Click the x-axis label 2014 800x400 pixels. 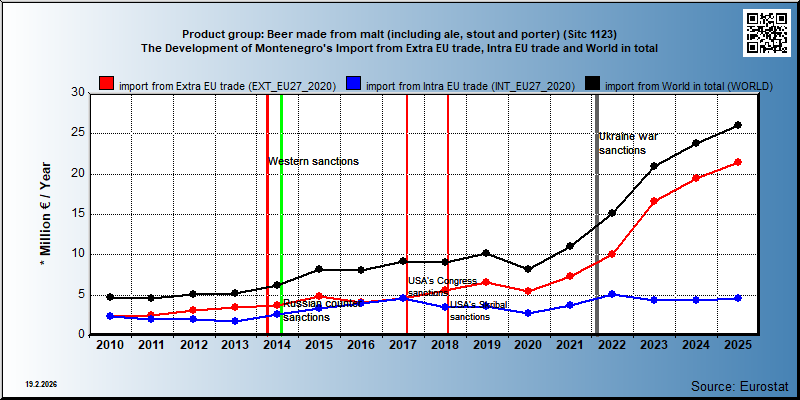(277, 345)
